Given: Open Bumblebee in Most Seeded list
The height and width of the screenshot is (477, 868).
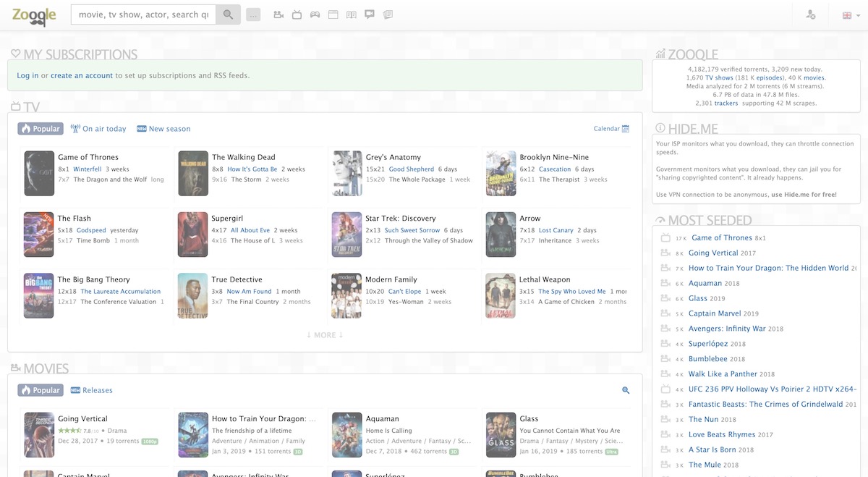Looking at the screenshot, I should tap(708, 359).
